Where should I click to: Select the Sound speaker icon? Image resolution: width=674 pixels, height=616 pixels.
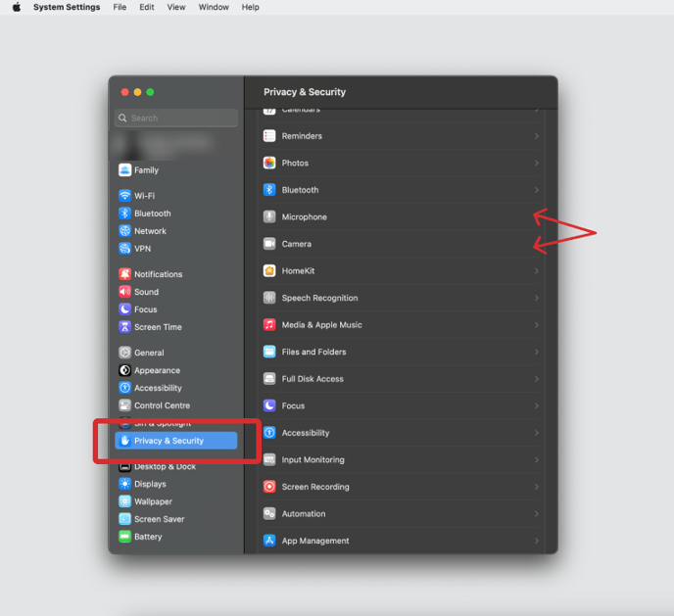(124, 292)
